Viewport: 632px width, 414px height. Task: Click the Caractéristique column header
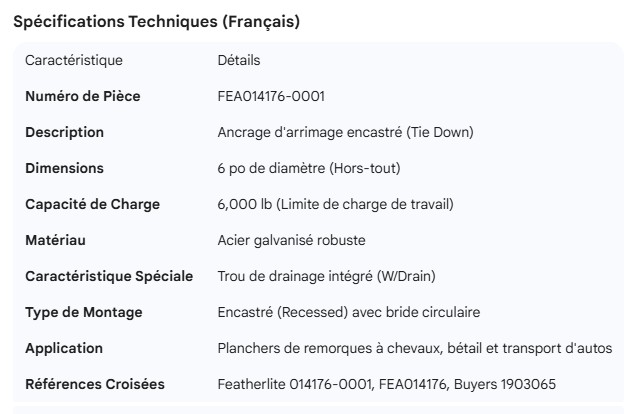(x=74, y=60)
